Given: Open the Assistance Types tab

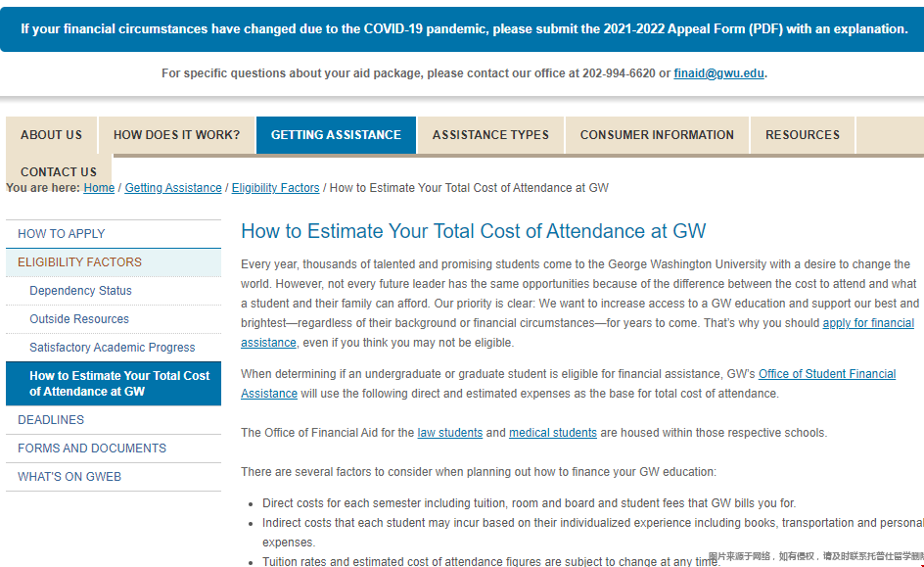Looking at the screenshot, I should (x=490, y=135).
